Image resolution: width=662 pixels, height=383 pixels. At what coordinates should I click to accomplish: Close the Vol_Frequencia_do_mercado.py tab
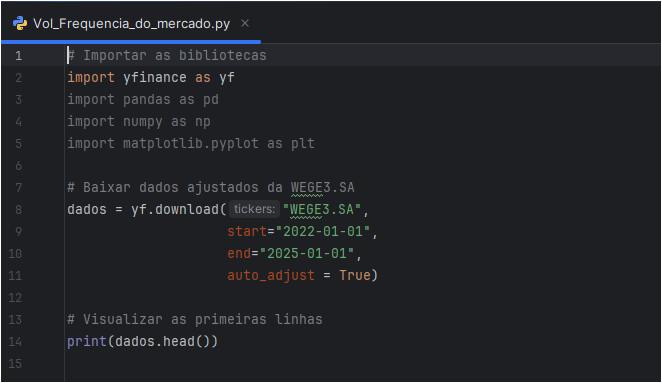[x=245, y=23]
